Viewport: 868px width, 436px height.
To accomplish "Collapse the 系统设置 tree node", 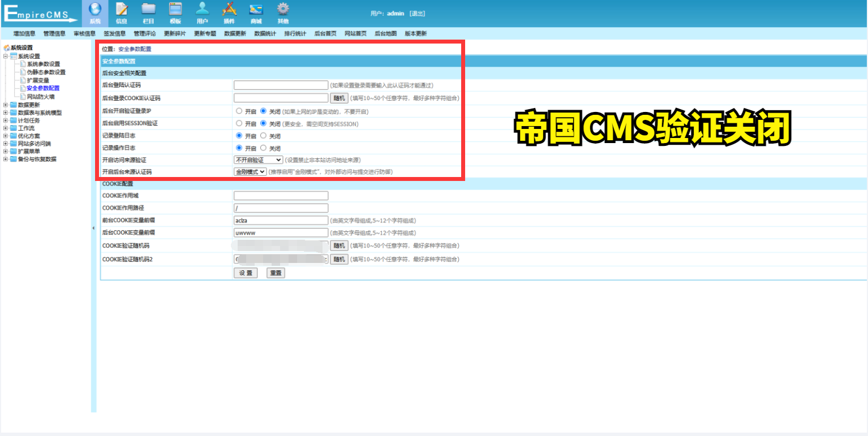I will pos(6,56).
